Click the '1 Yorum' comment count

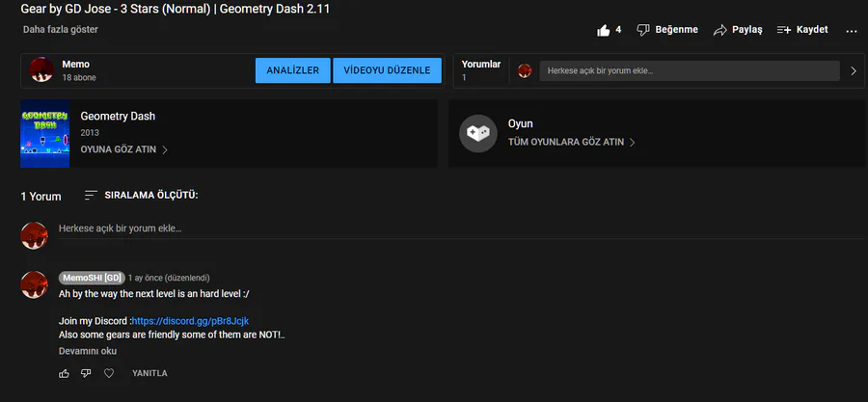41,197
